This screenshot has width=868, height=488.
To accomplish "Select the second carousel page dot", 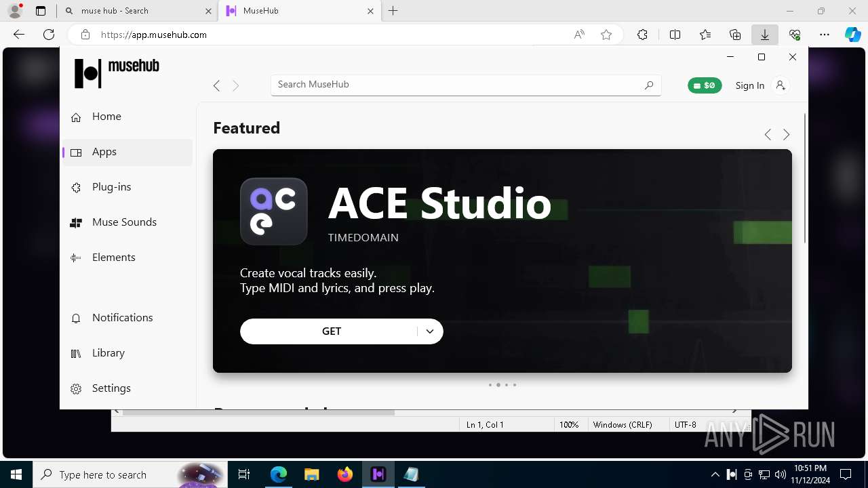I will pyautogui.click(x=498, y=385).
